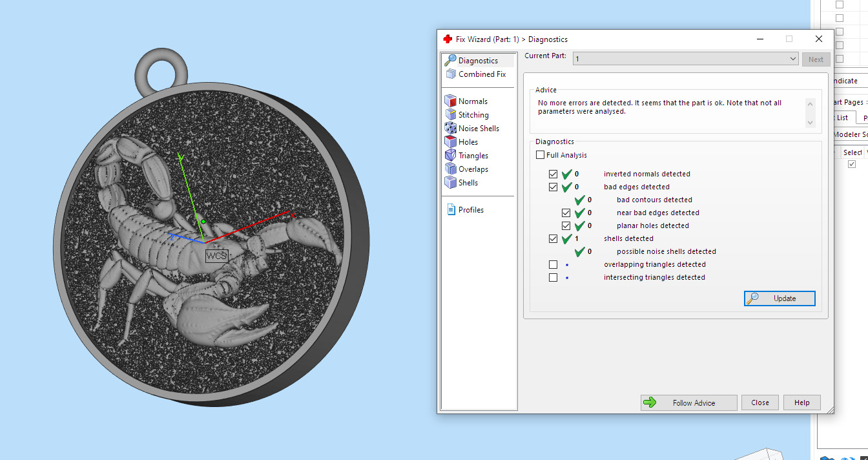Uncheck planar holes detection
The width and height of the screenshot is (868, 460).
click(x=566, y=225)
